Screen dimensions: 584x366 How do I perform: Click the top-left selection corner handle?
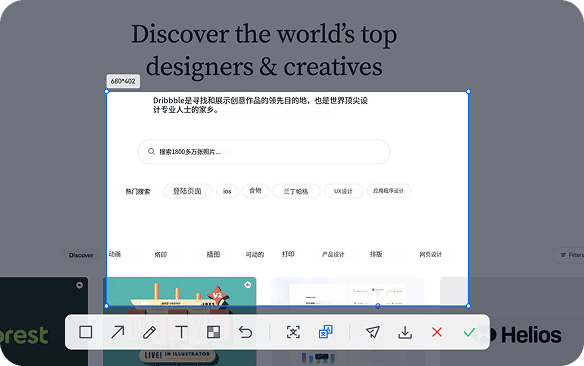click(x=107, y=92)
